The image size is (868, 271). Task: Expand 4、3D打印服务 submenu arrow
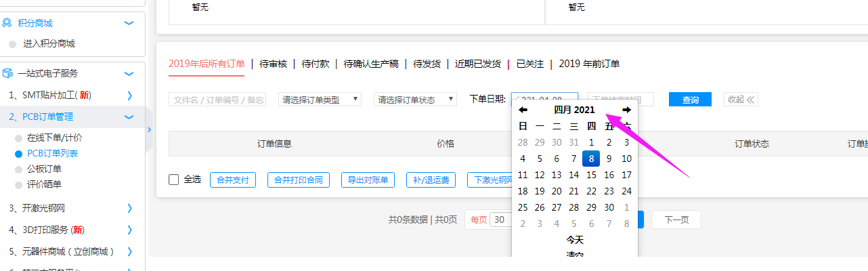click(130, 230)
